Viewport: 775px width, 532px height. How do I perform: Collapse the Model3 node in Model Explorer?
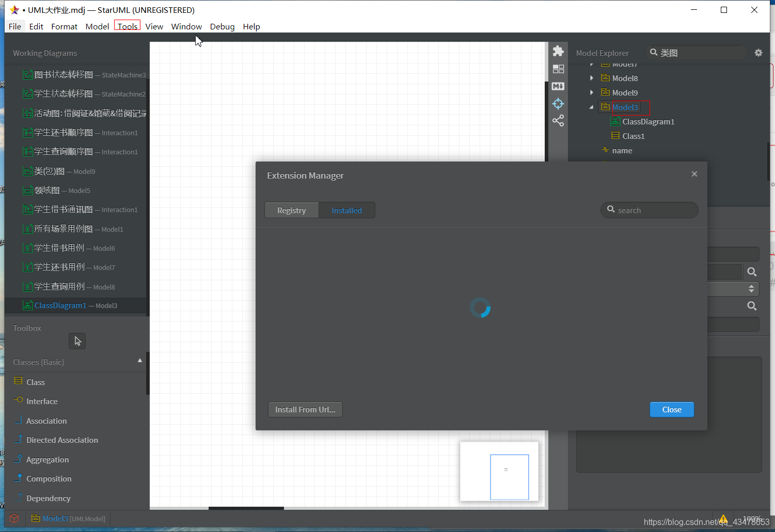click(x=591, y=107)
